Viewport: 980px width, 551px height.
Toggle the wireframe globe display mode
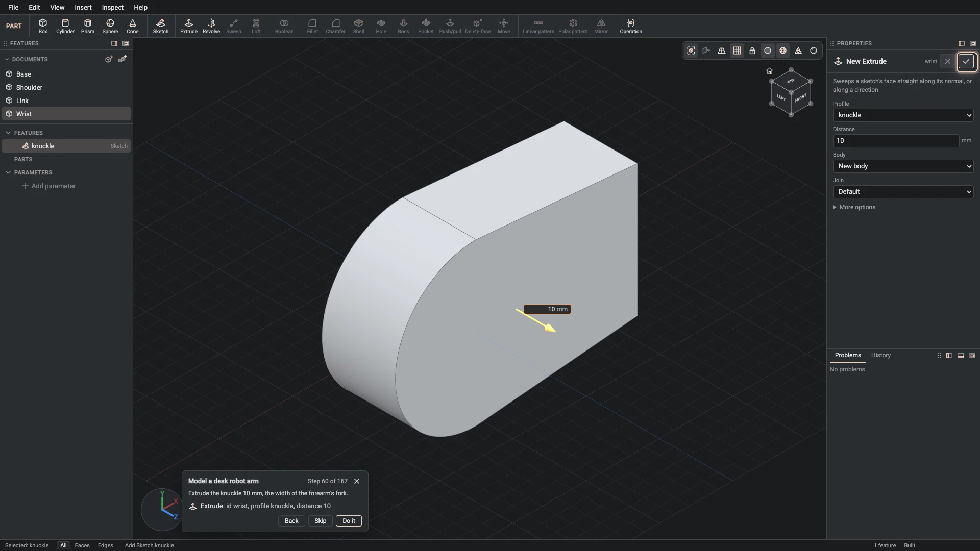click(x=783, y=51)
